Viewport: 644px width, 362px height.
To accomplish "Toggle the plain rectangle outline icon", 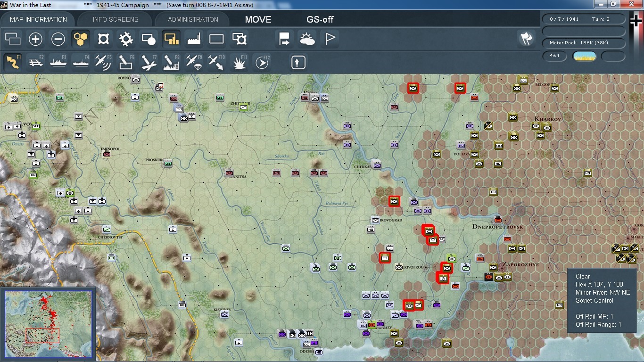I will click(x=216, y=39).
